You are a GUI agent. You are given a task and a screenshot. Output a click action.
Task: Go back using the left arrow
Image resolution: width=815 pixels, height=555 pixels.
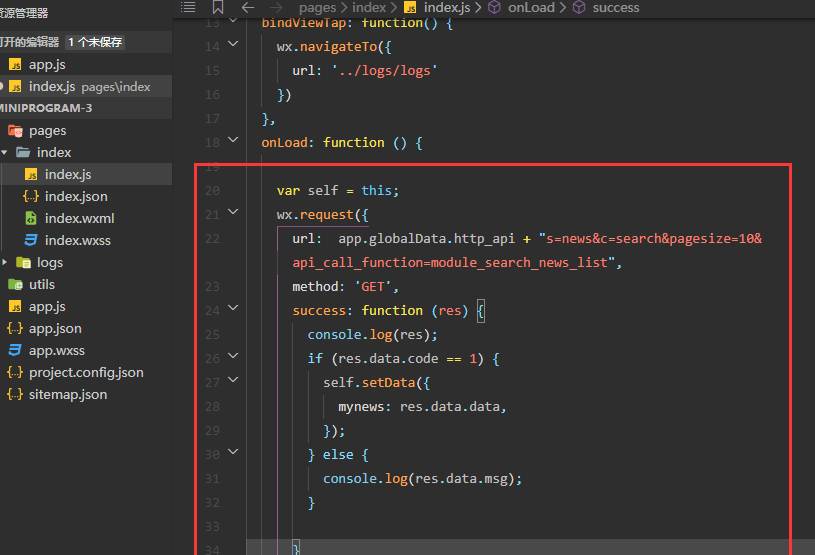point(248,7)
